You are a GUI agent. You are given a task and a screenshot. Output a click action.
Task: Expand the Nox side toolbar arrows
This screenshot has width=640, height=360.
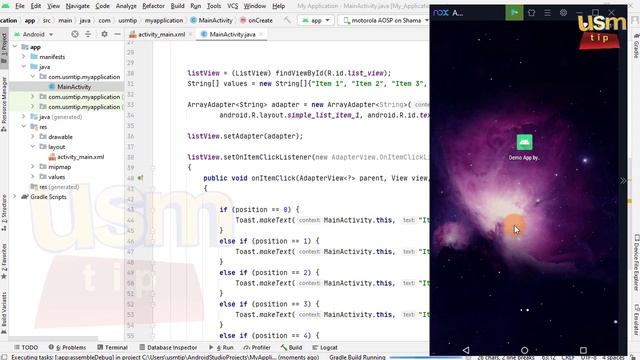click(x=623, y=180)
